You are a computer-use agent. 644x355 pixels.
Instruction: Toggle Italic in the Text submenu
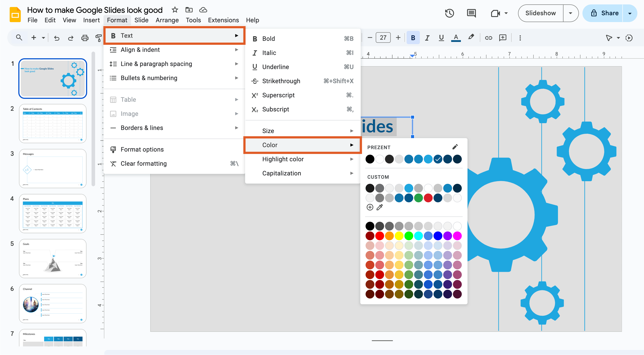point(303,53)
